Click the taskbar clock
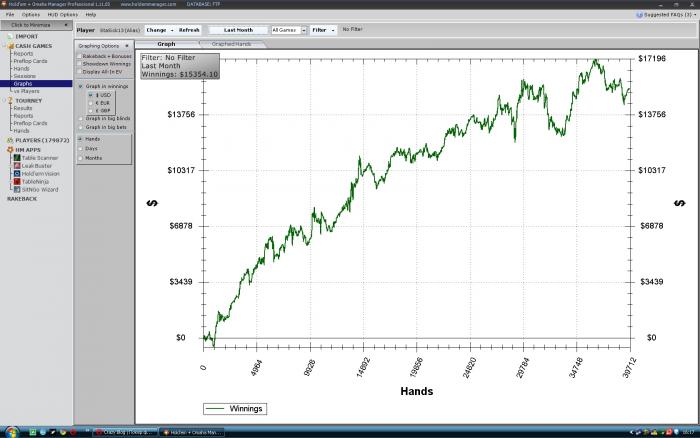 point(688,432)
